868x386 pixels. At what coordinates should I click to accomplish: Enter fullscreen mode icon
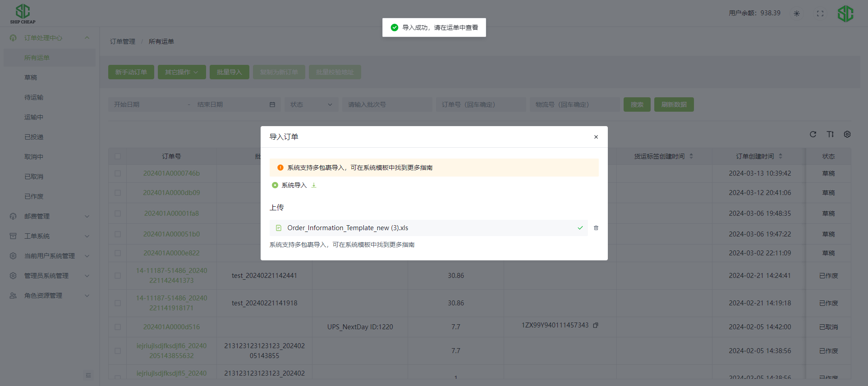[820, 14]
